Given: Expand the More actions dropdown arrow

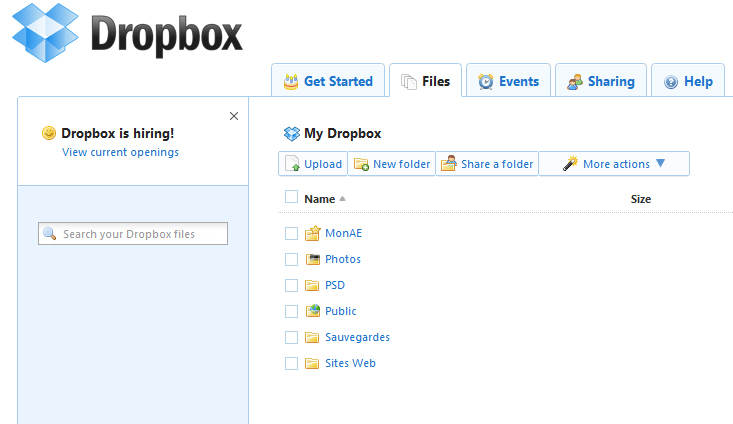Looking at the screenshot, I should (661, 163).
